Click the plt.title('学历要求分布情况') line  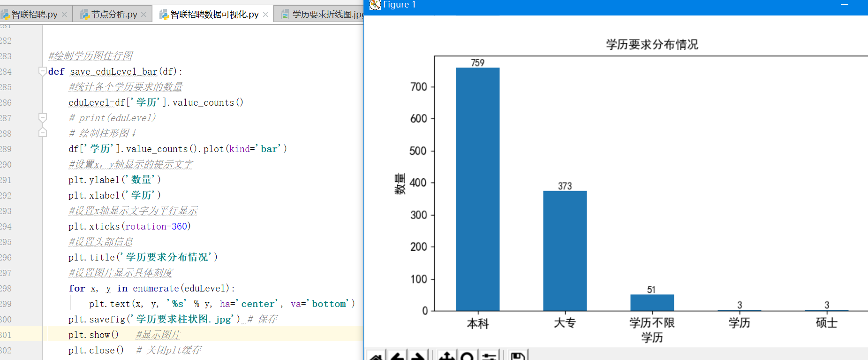pyautogui.click(x=143, y=257)
